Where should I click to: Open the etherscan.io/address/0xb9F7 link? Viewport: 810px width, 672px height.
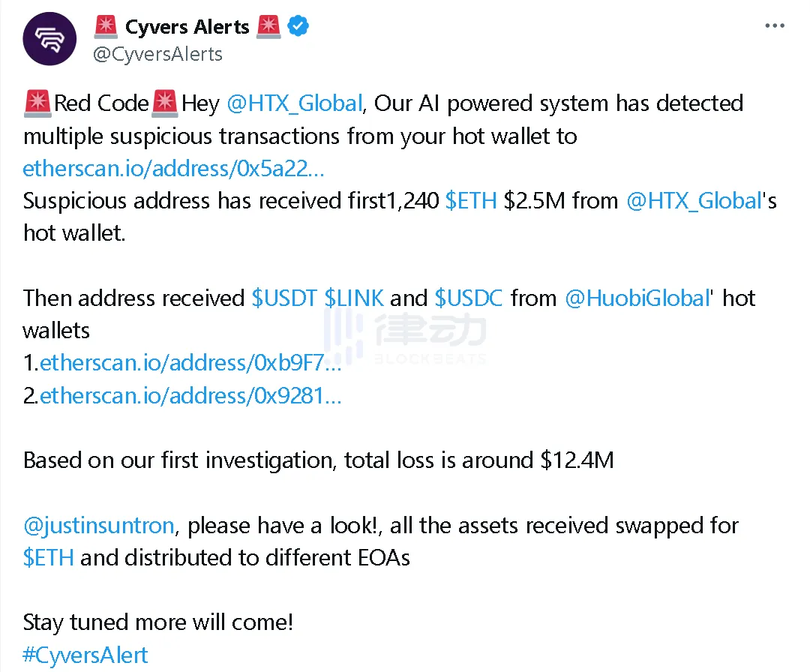190,363
